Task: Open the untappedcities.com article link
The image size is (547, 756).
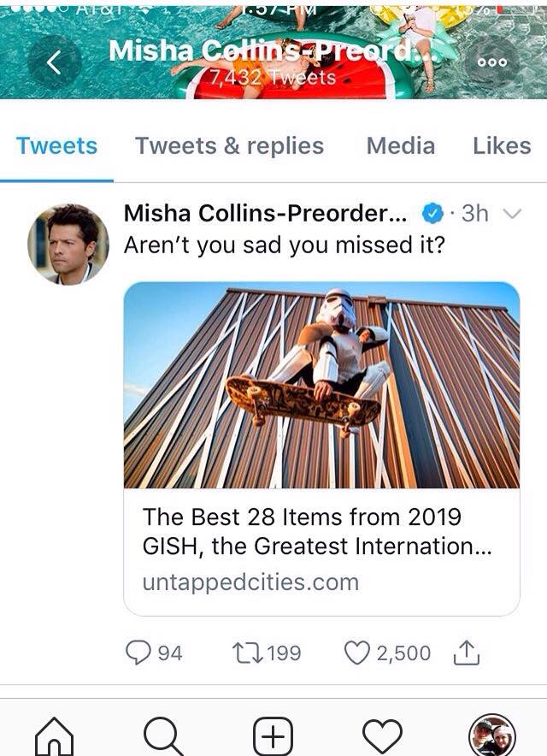Action: coord(251,582)
